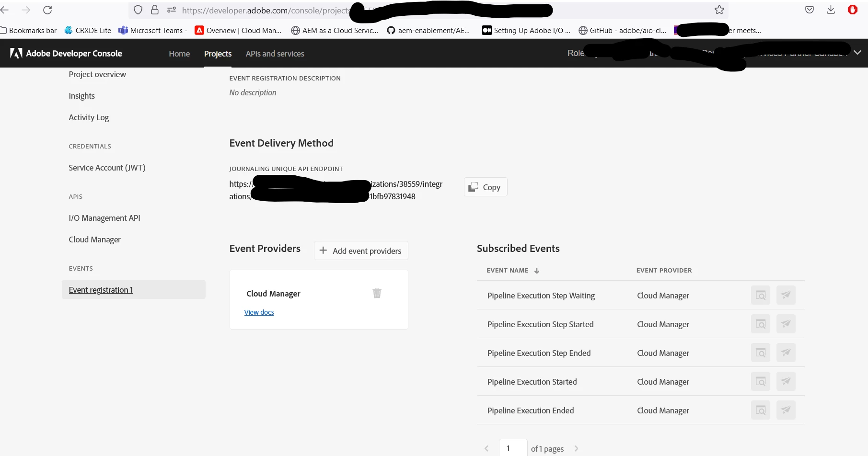Open debug tracing for Pipeline Execution Started
This screenshot has height=456, width=868.
pyautogui.click(x=761, y=381)
